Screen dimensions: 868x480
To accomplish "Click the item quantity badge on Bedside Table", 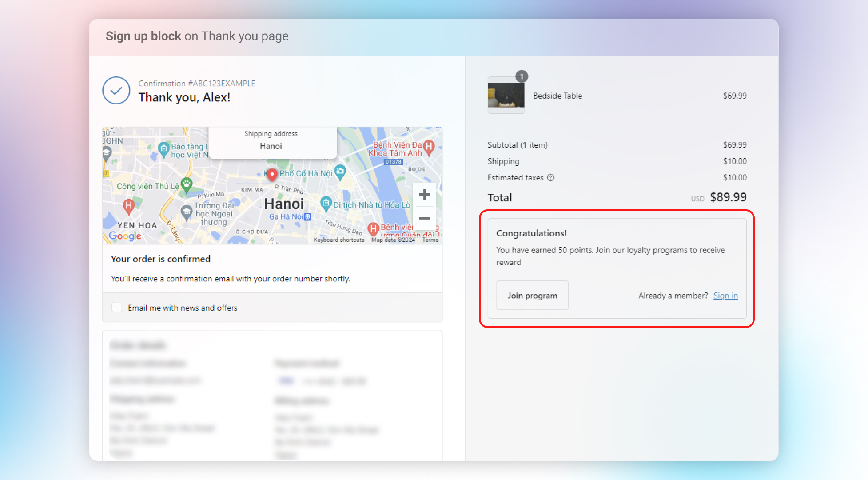I will (522, 76).
